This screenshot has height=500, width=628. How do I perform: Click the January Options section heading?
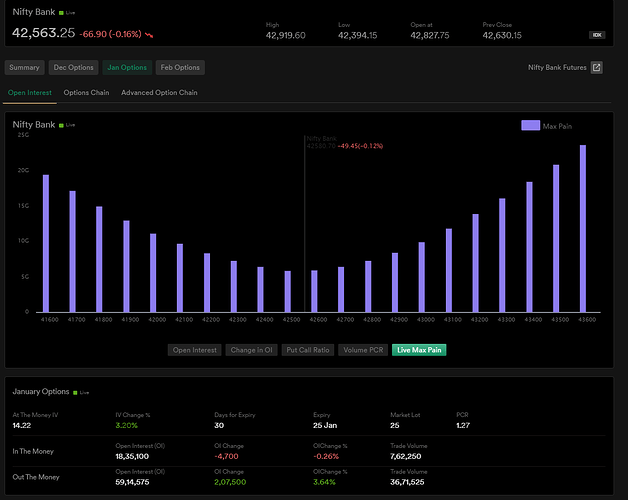pyautogui.click(x=40, y=391)
